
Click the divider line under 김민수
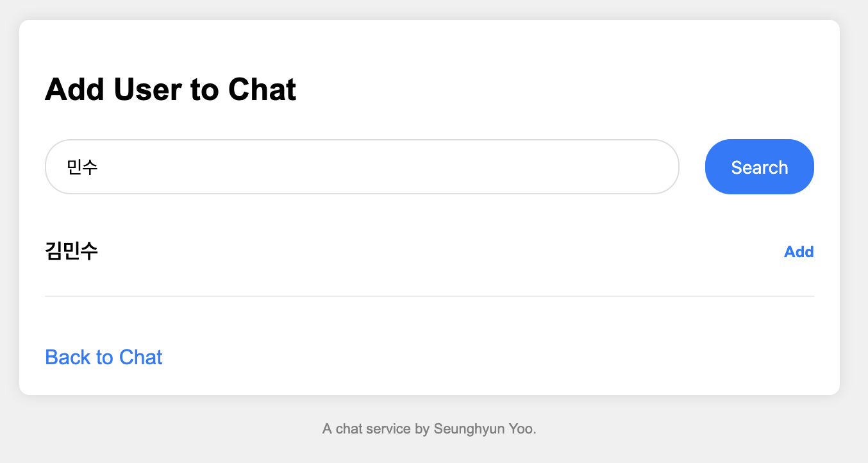pos(429,296)
